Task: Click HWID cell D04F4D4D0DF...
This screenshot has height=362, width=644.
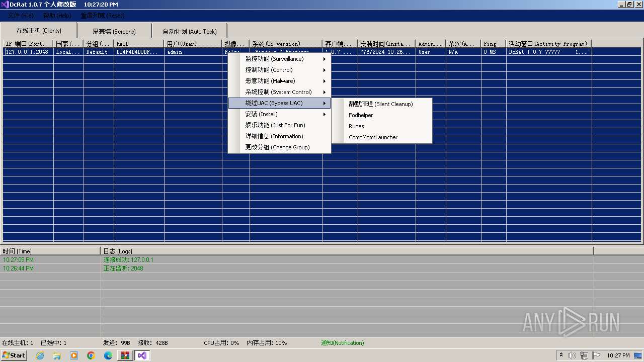Action: coord(139,52)
